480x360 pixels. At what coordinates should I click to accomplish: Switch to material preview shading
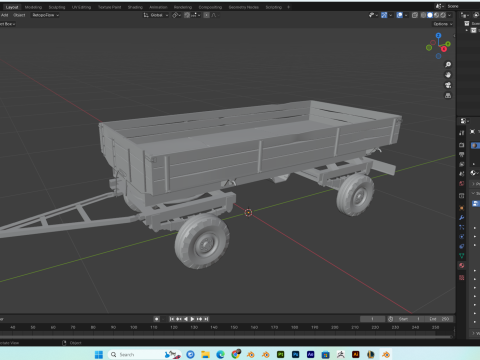(x=437, y=15)
